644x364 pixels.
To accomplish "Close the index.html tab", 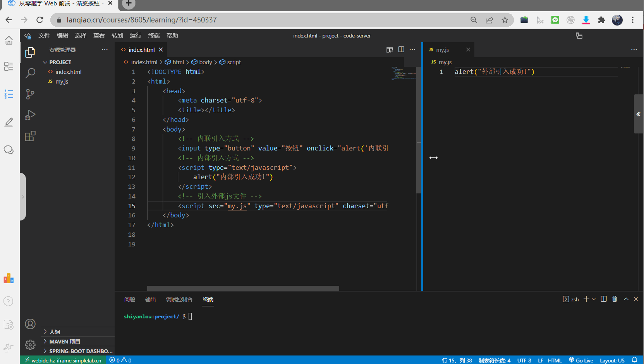I will pos(161,50).
